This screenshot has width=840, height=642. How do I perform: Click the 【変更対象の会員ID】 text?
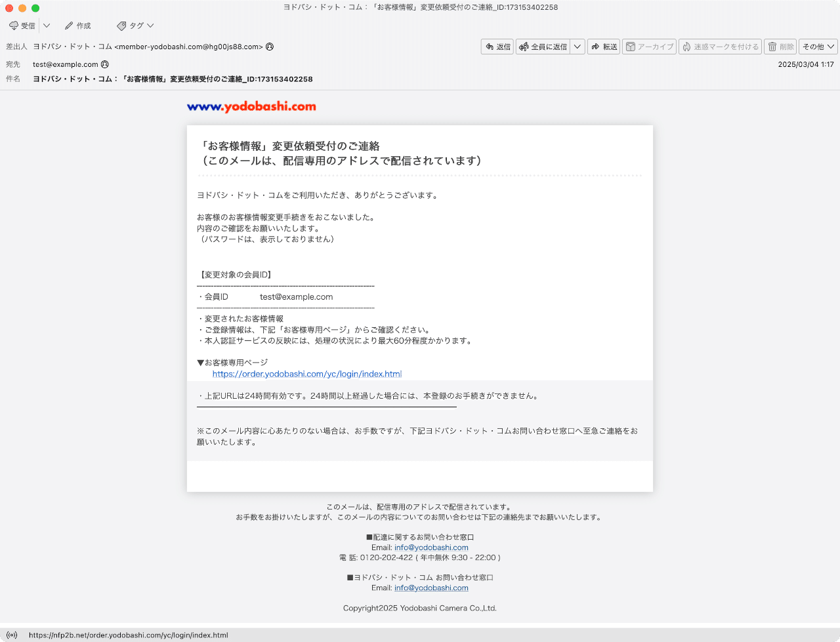pos(235,275)
